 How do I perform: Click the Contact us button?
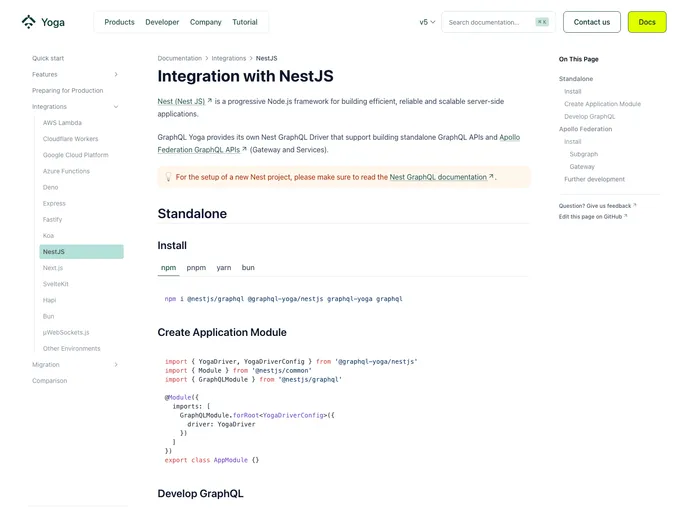click(591, 22)
